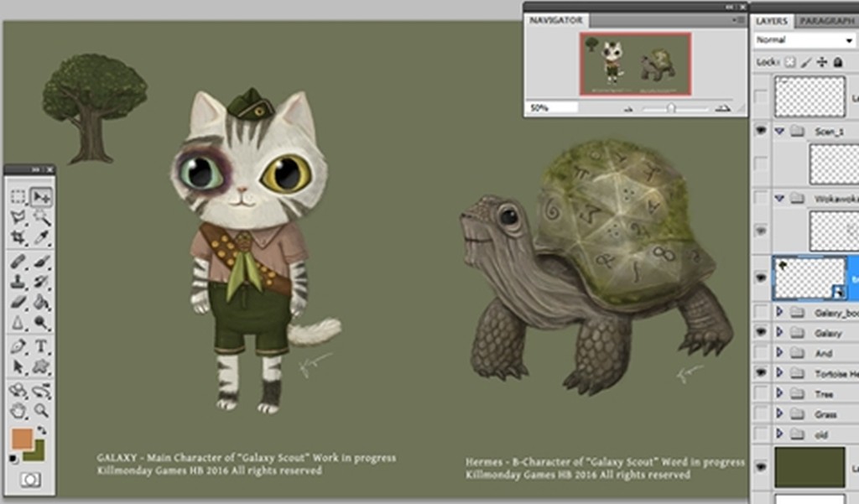Show the old group
This screenshot has width=859, height=504.
(x=760, y=434)
